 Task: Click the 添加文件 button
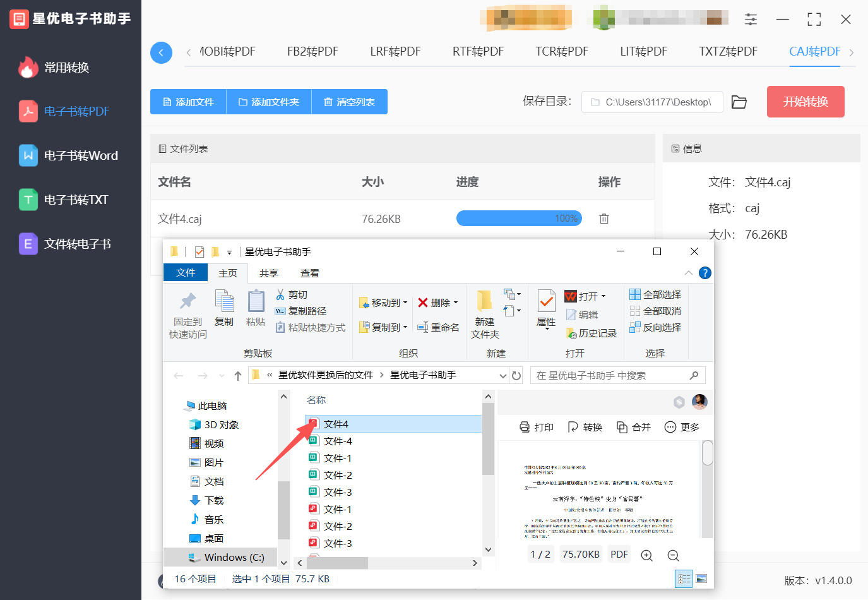point(188,102)
